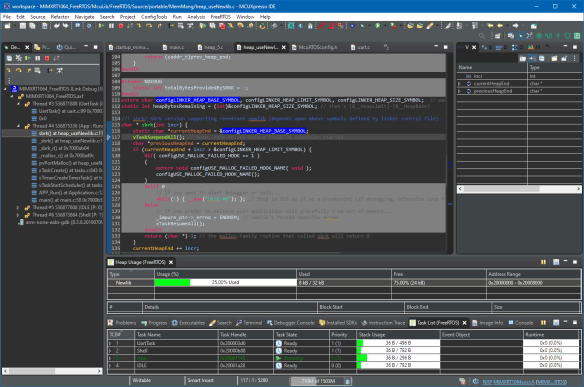Click the Forward navigation arrow in toolbar
Image resolution: width=584 pixels, height=387 pixels.
515,26
